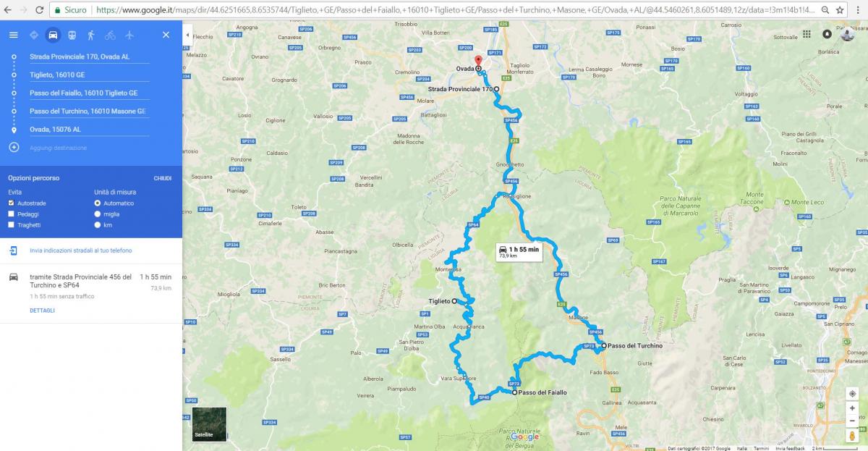The width and height of the screenshot is (868, 451).
Task: Open DETTAGLI for the route
Action: (x=42, y=311)
